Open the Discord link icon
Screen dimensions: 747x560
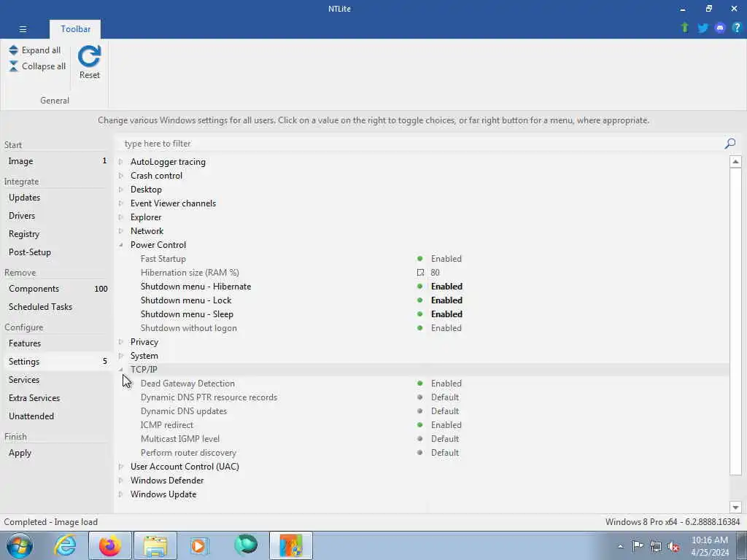[720, 28]
